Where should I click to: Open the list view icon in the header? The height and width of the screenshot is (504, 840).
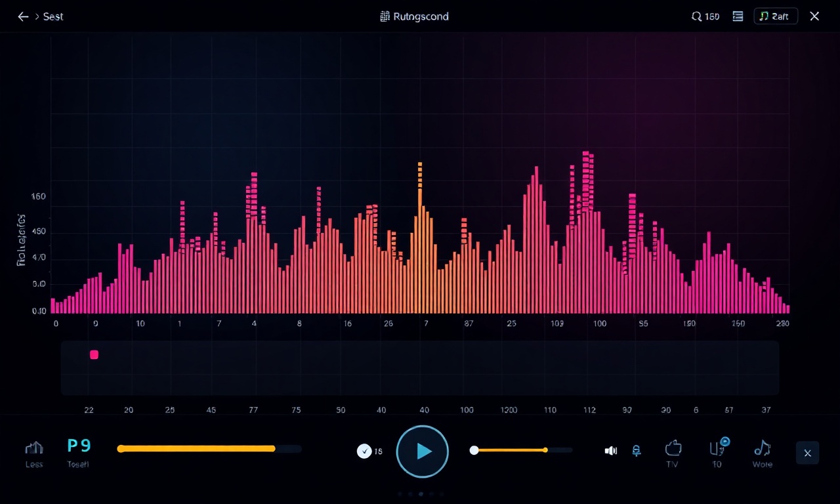coord(738,16)
